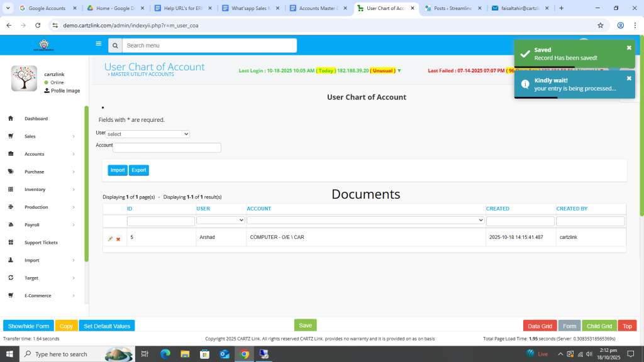Open the USER column filter dropdown
644x362 pixels.
(x=220, y=221)
